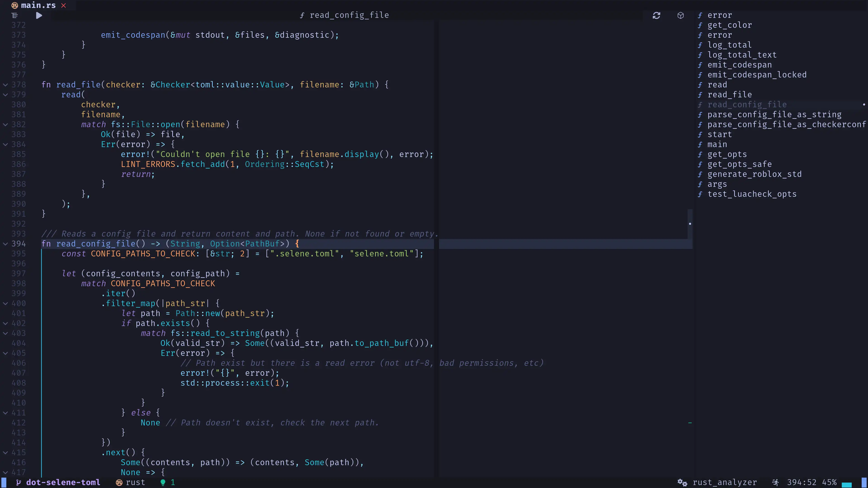Jump to log_total_text in outline
This screenshot has width=868, height=488.
[742, 54]
